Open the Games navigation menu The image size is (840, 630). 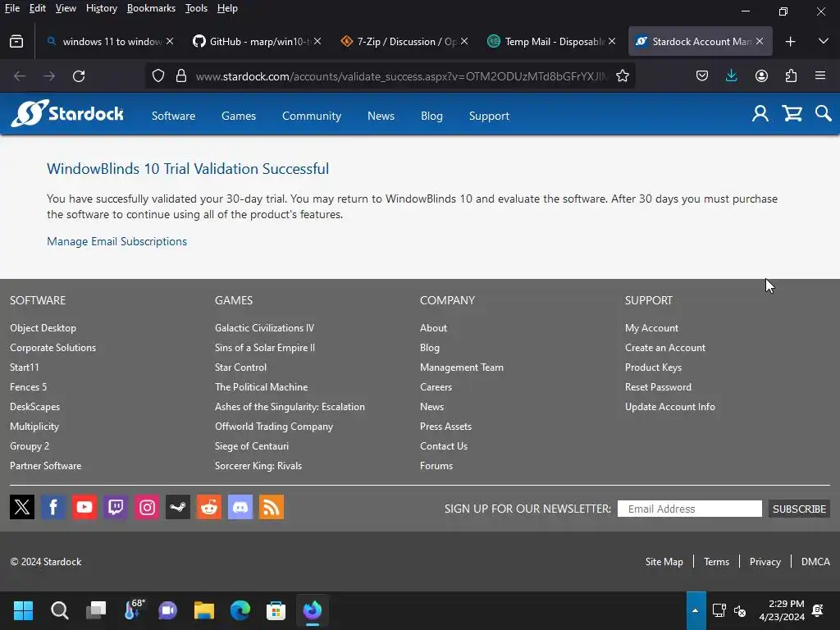[x=239, y=116]
